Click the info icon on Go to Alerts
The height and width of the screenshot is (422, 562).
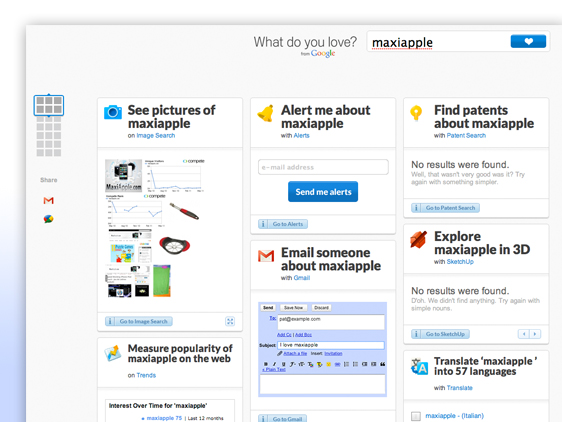263,224
